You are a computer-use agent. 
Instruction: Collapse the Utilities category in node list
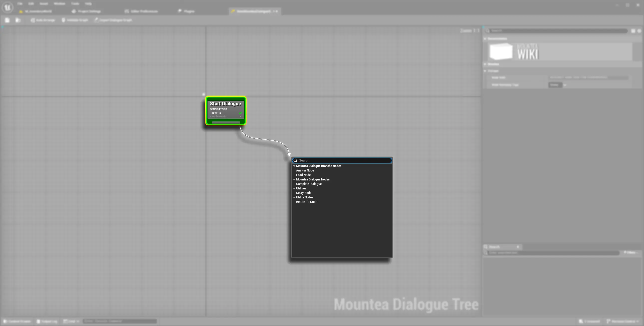[x=294, y=188]
